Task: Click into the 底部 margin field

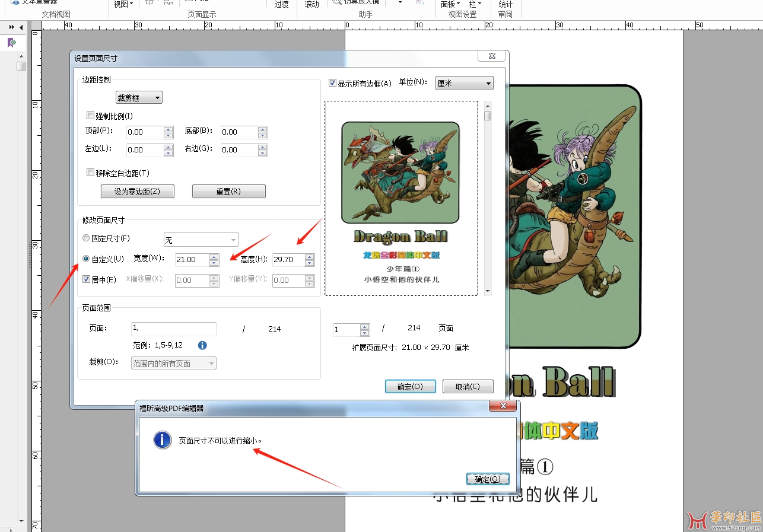Action: tap(239, 132)
